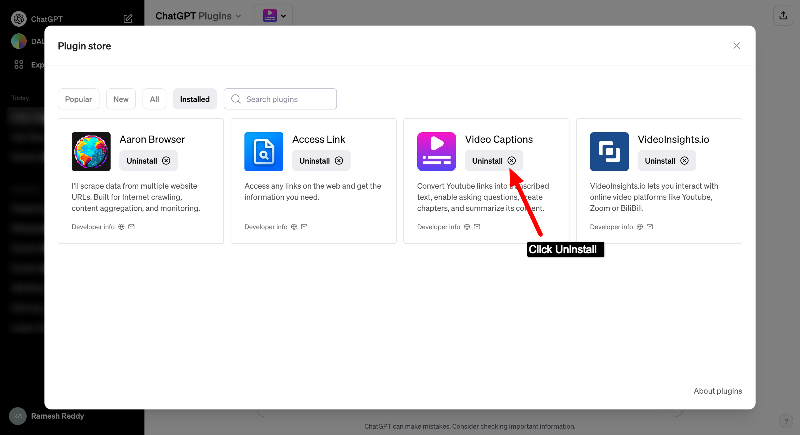Focus the Search plugins field
The height and width of the screenshot is (435, 800).
click(x=280, y=99)
